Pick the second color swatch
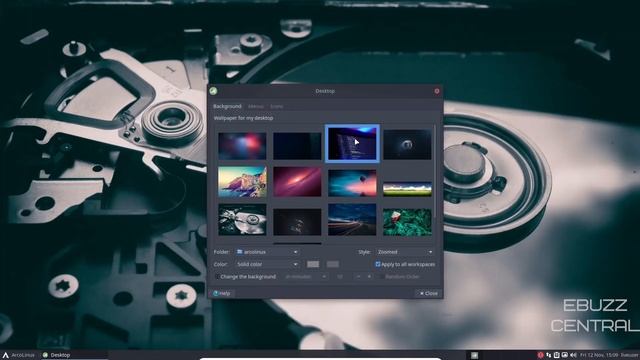The height and width of the screenshot is (360, 640). point(333,264)
